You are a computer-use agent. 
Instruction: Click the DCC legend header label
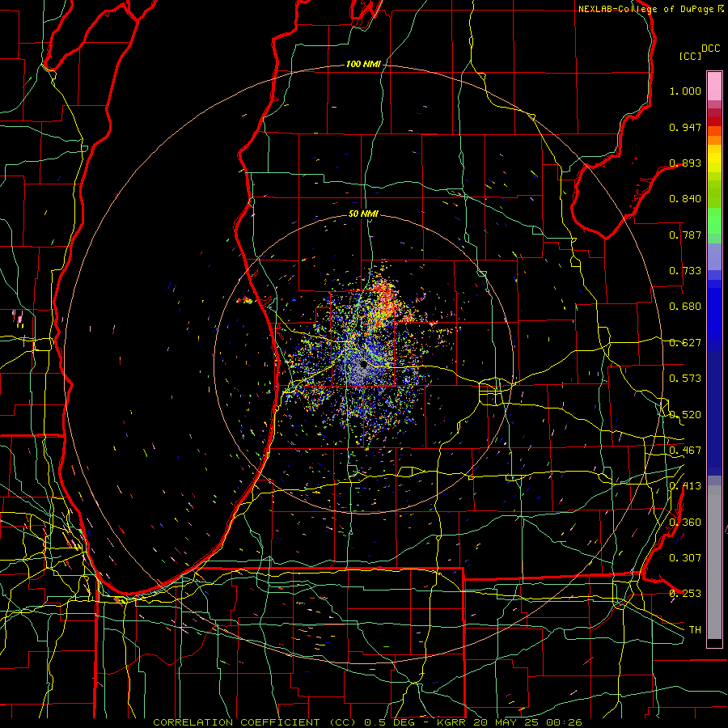(x=710, y=49)
